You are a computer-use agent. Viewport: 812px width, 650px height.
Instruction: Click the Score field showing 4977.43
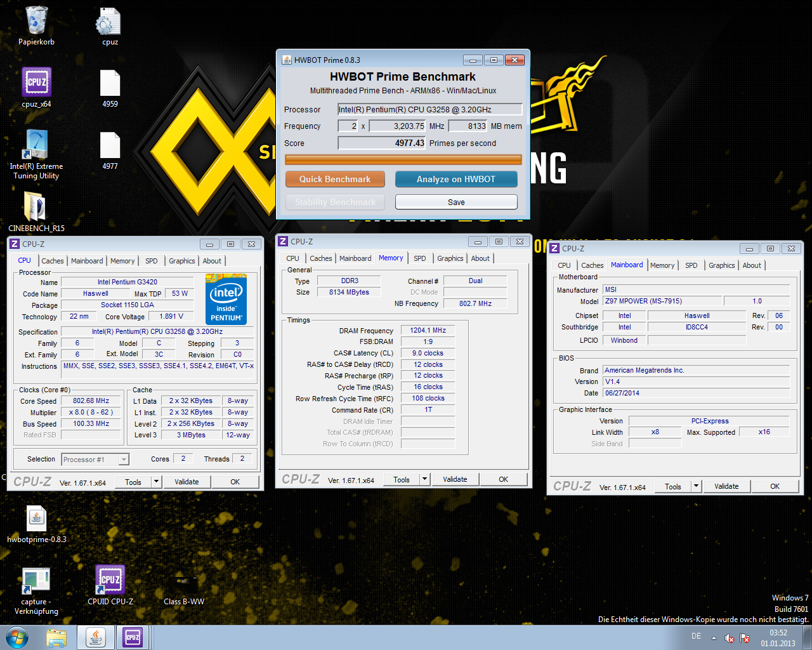pos(382,143)
